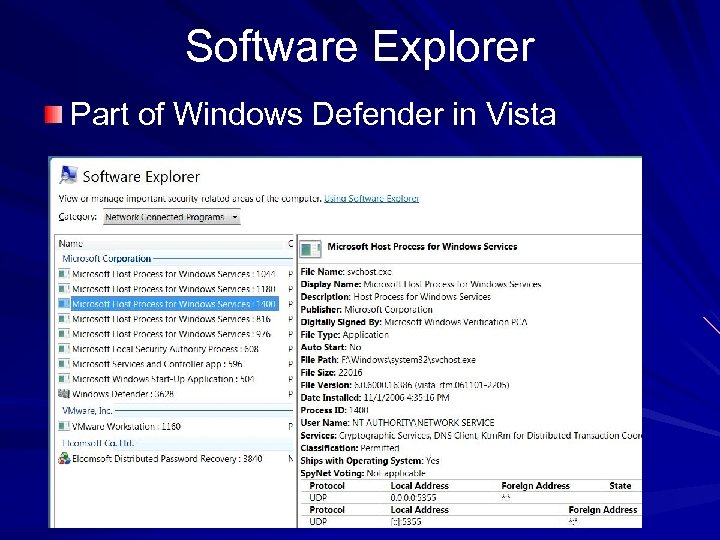Click the application icon in the details pane header
This screenshot has width=720, height=540.
[310, 249]
